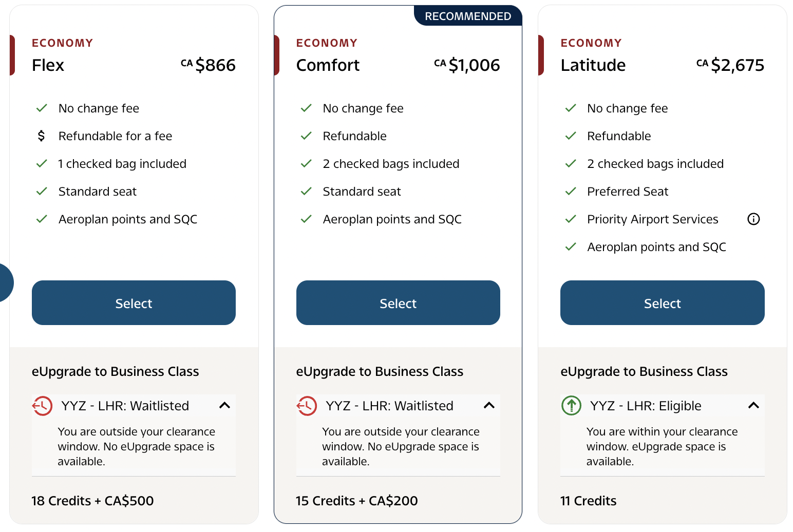Collapse the Flex YYZ - LHR Waitlisted details
The height and width of the screenshot is (532, 793).
(x=224, y=406)
